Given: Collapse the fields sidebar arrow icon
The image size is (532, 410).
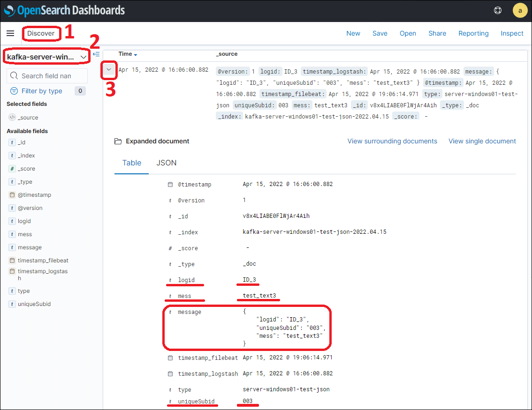Looking at the screenshot, I should coord(96,54).
